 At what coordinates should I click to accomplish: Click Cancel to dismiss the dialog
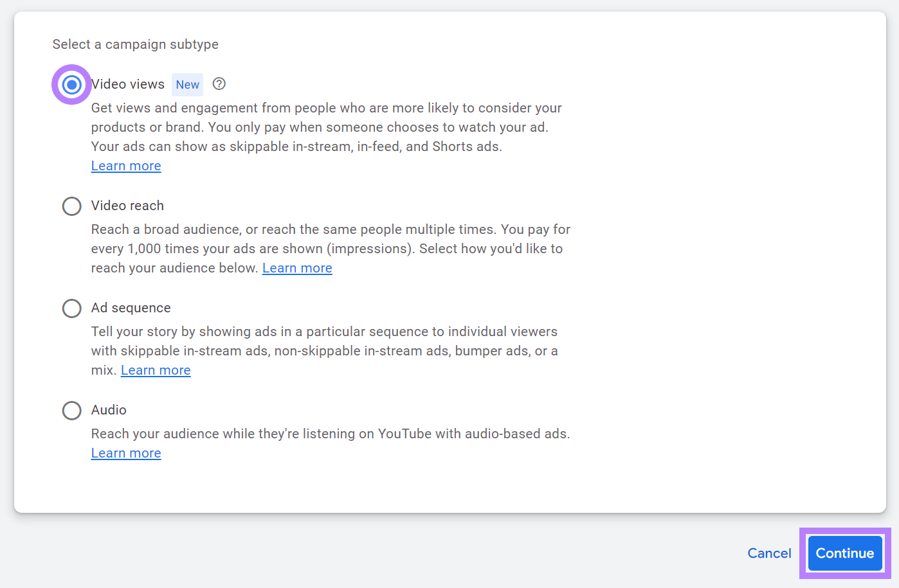(x=769, y=553)
